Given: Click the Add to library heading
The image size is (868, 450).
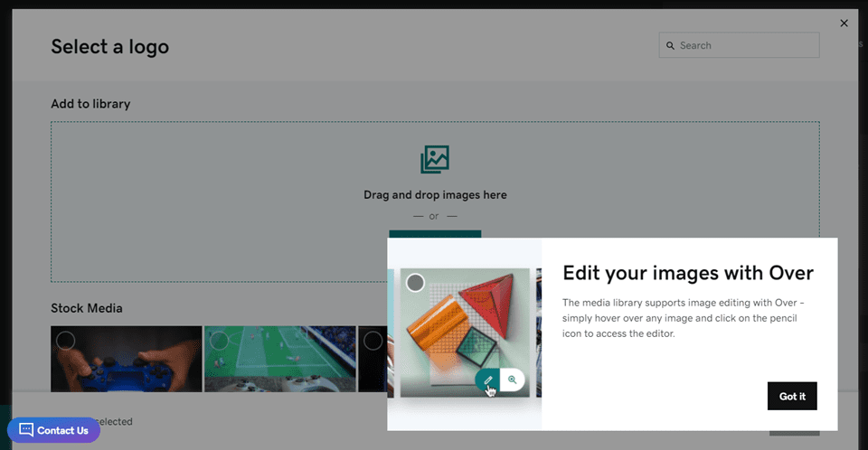Looking at the screenshot, I should pyautogui.click(x=90, y=104).
